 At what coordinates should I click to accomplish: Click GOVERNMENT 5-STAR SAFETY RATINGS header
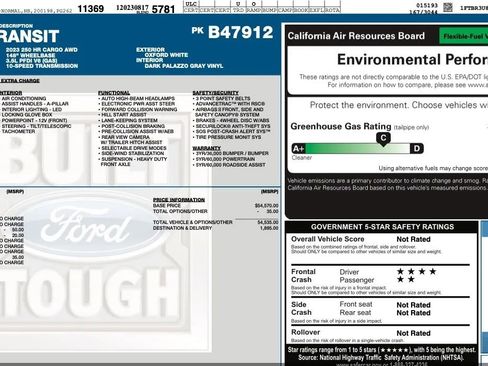coord(382,227)
